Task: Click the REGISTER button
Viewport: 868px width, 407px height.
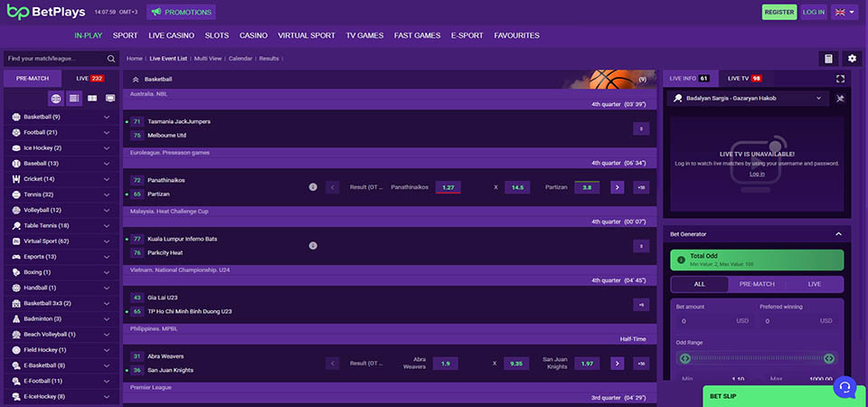Action: tap(779, 12)
